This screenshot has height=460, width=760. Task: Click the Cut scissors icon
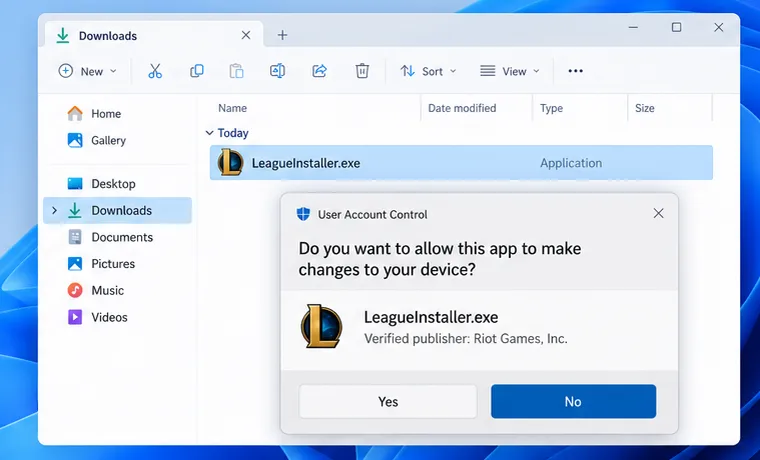pyautogui.click(x=155, y=71)
